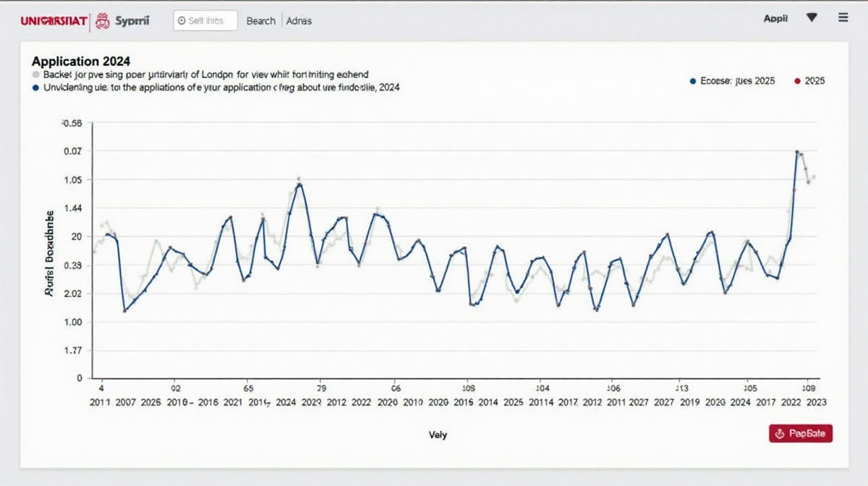Click the x-axis year label 2007

125,402
